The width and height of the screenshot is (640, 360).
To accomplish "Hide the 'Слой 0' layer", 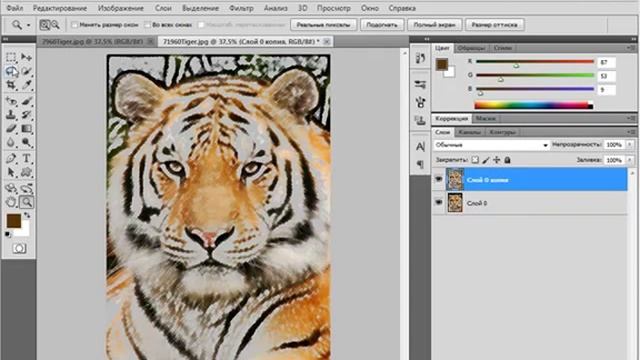I will click(x=439, y=202).
